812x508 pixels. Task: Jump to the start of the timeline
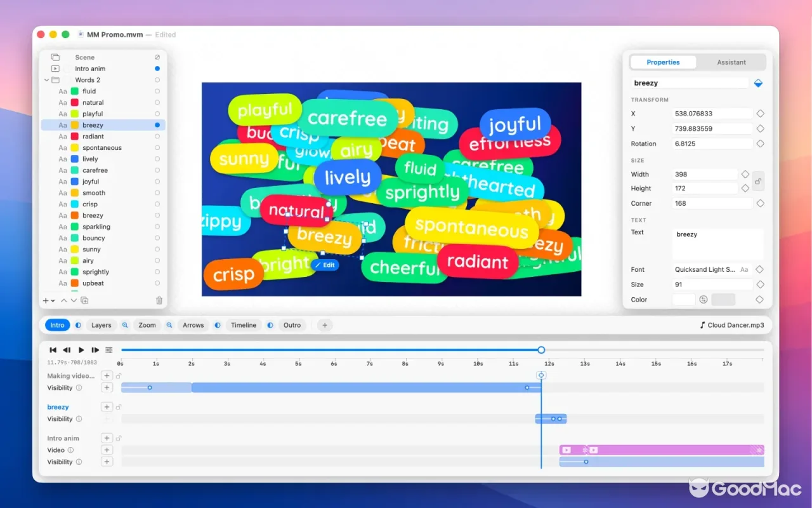[53, 350]
